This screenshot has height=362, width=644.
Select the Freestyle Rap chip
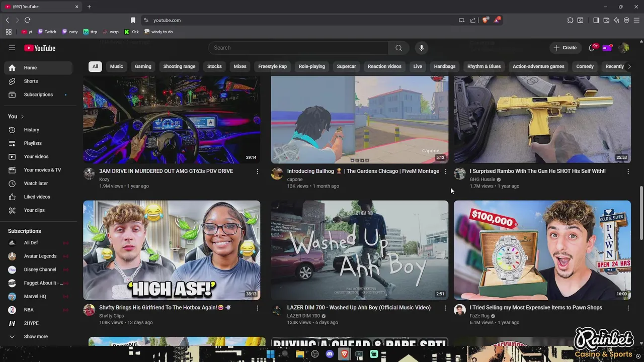272,66
